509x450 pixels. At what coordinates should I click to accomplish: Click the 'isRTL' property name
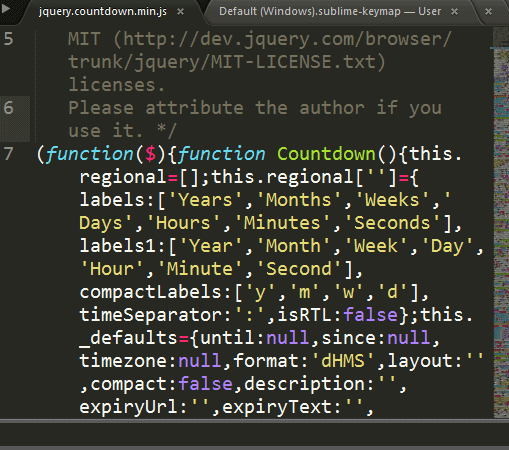(305, 315)
